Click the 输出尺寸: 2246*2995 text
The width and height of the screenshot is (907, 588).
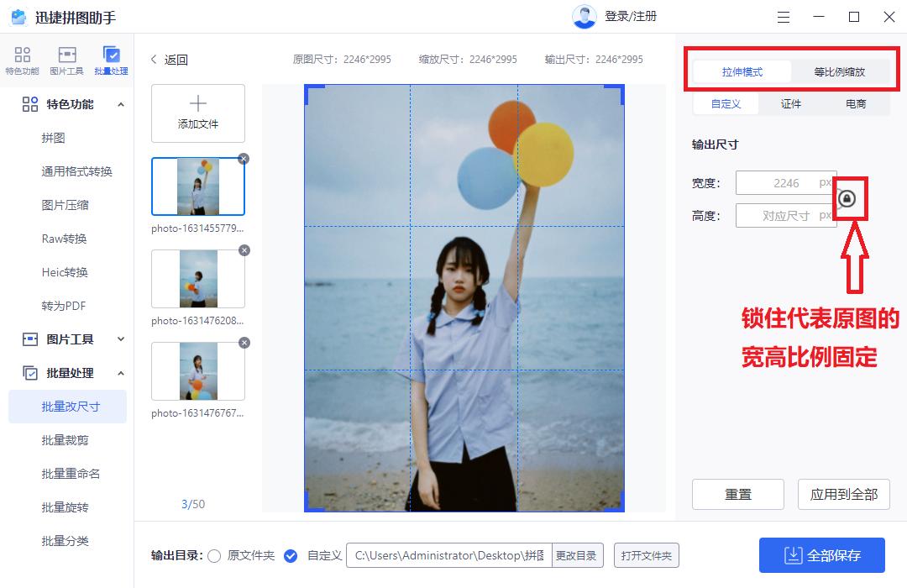[594, 60]
